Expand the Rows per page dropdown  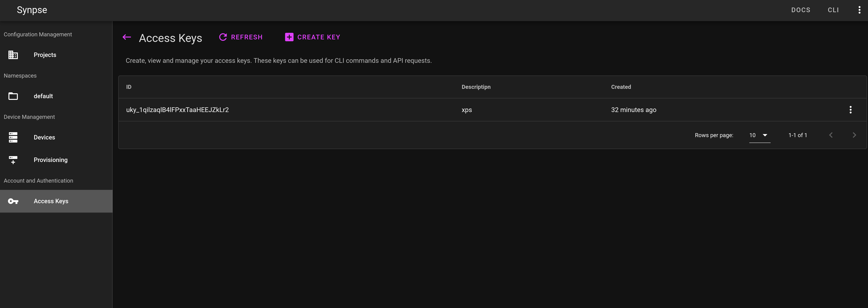click(x=760, y=135)
